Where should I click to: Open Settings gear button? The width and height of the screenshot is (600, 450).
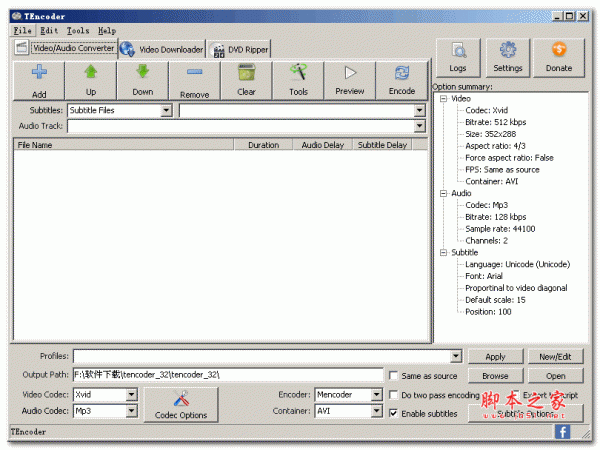pyautogui.click(x=508, y=58)
